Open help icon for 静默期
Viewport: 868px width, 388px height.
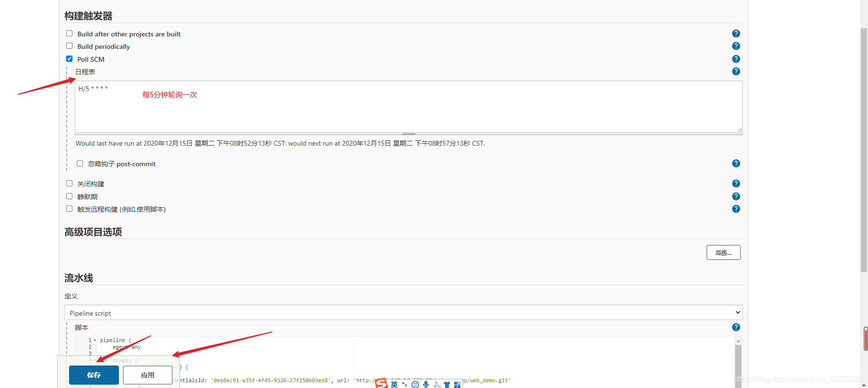736,196
